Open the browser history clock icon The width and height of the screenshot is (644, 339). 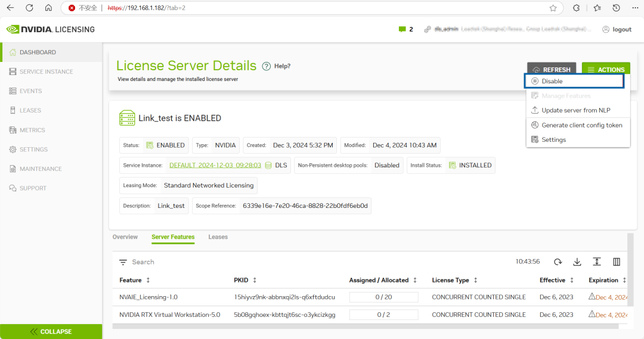616,8
